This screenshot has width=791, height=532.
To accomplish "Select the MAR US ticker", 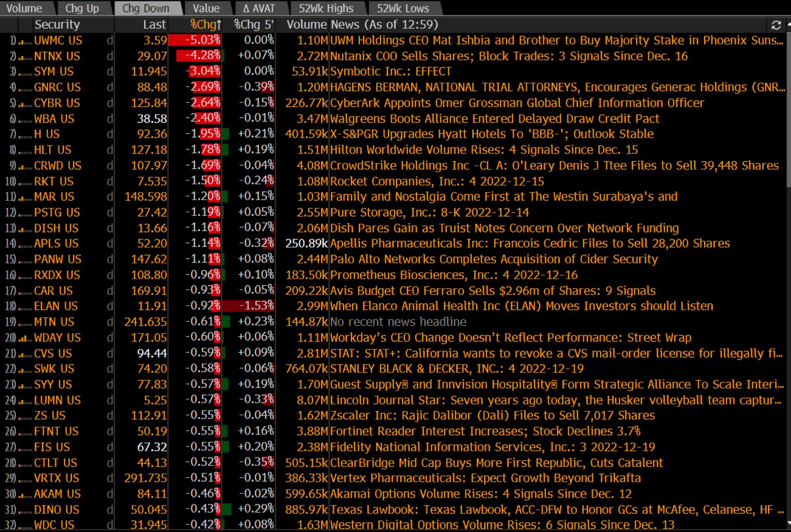I will tap(54, 197).
